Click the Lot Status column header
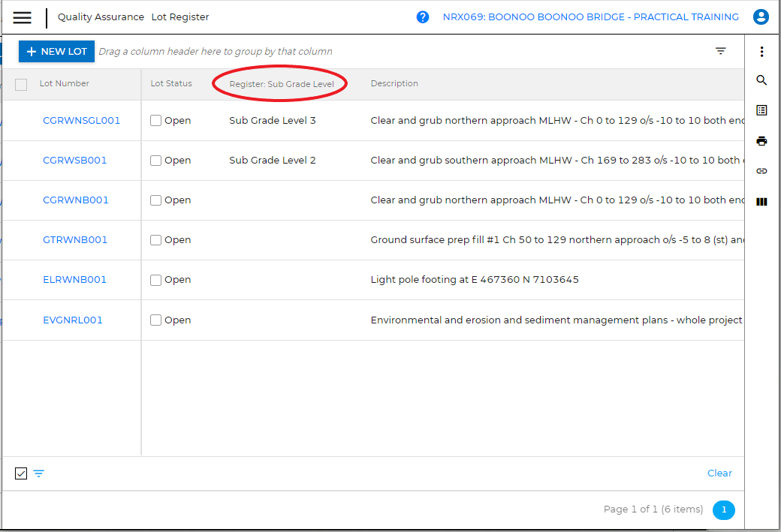 (x=171, y=84)
